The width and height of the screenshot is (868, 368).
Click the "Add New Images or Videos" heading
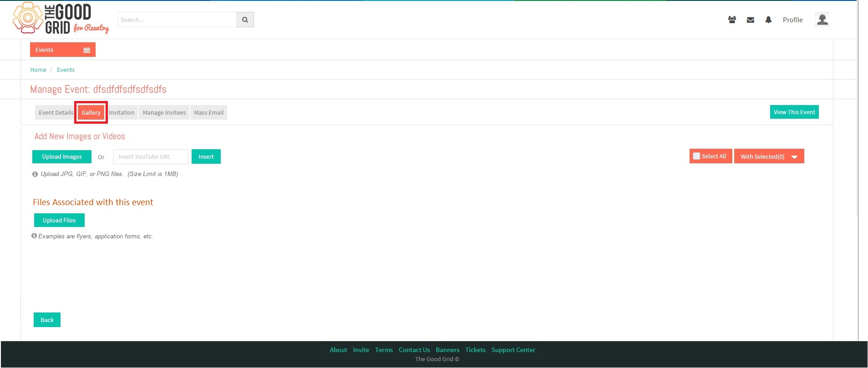(x=80, y=136)
